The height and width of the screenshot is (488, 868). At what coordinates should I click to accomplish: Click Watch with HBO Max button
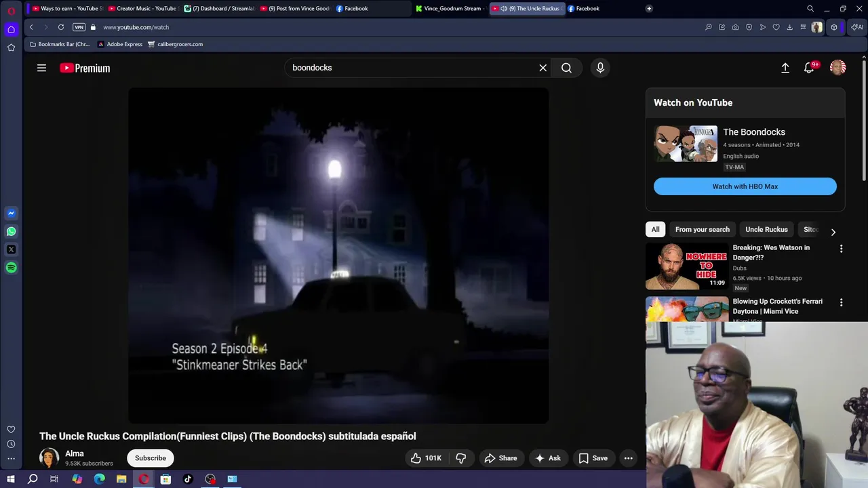(745, 186)
